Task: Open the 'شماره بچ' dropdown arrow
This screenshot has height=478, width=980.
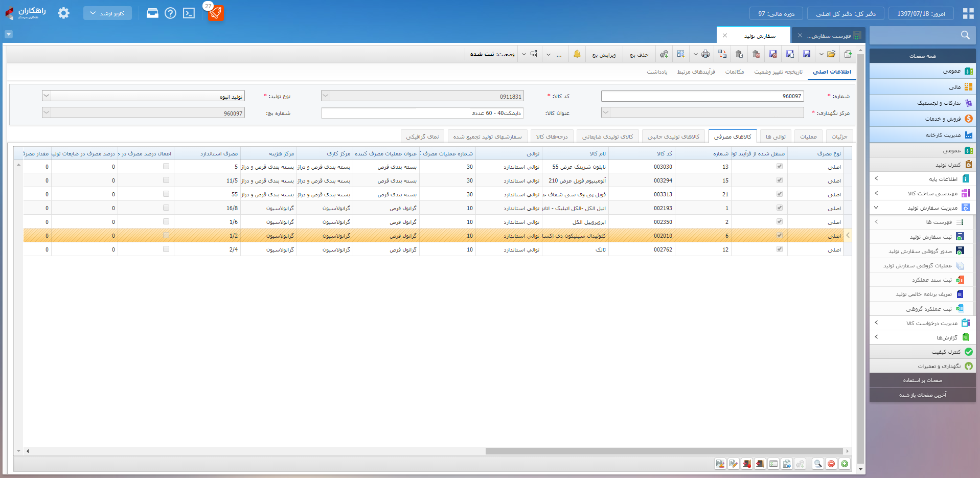Action: pos(46,112)
